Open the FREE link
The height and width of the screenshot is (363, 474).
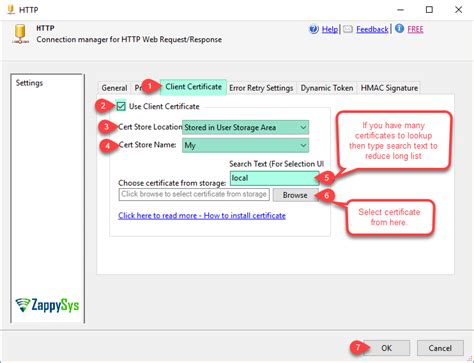coord(415,29)
